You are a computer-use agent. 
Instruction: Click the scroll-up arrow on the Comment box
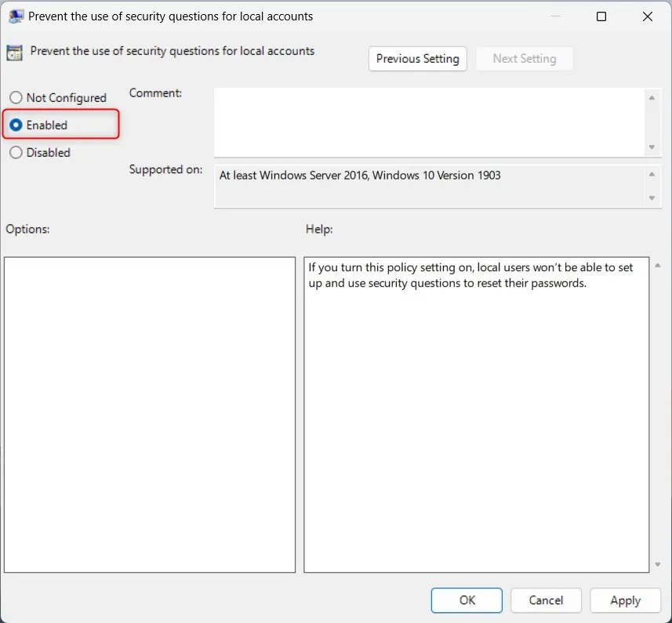tap(652, 97)
